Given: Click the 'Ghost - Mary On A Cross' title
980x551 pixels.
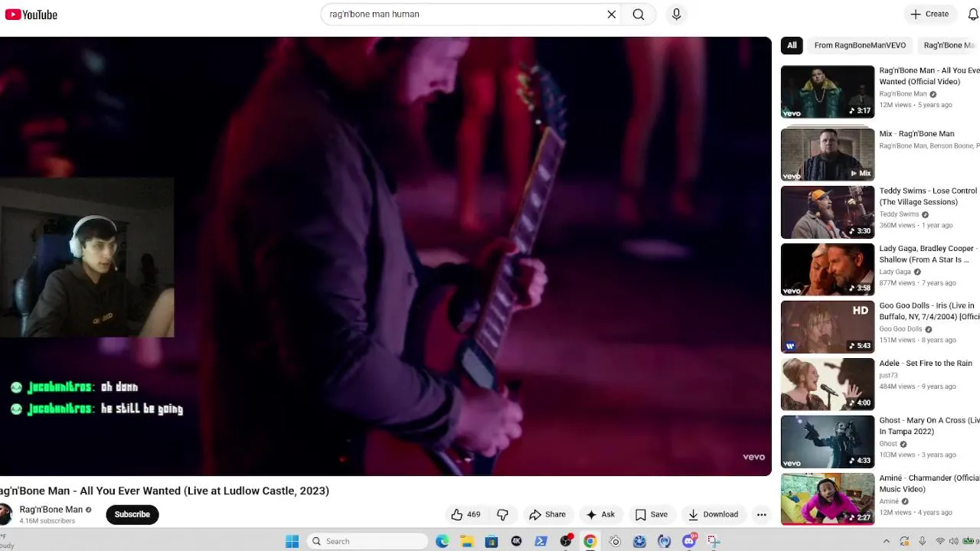Looking at the screenshot, I should [929, 426].
